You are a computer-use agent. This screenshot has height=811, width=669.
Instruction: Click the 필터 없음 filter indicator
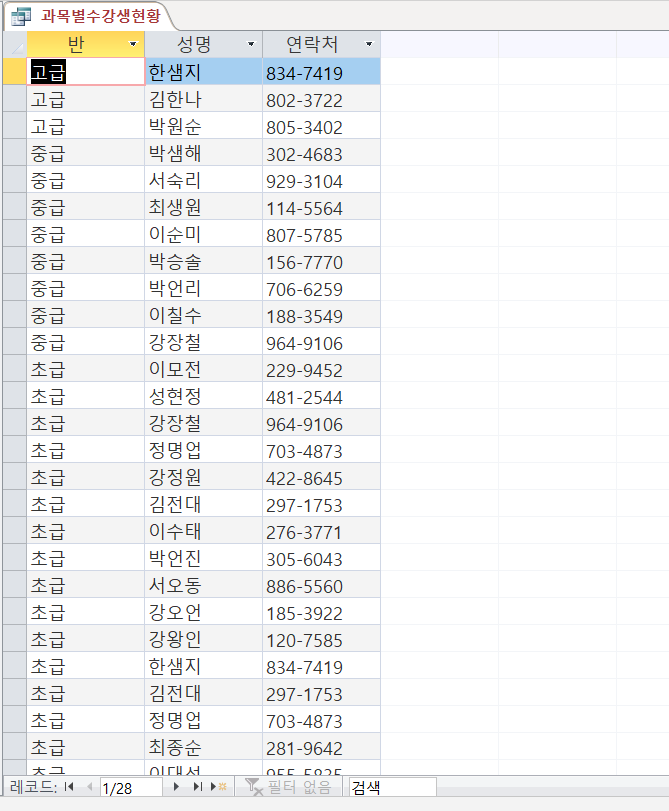pyautogui.click(x=288, y=788)
